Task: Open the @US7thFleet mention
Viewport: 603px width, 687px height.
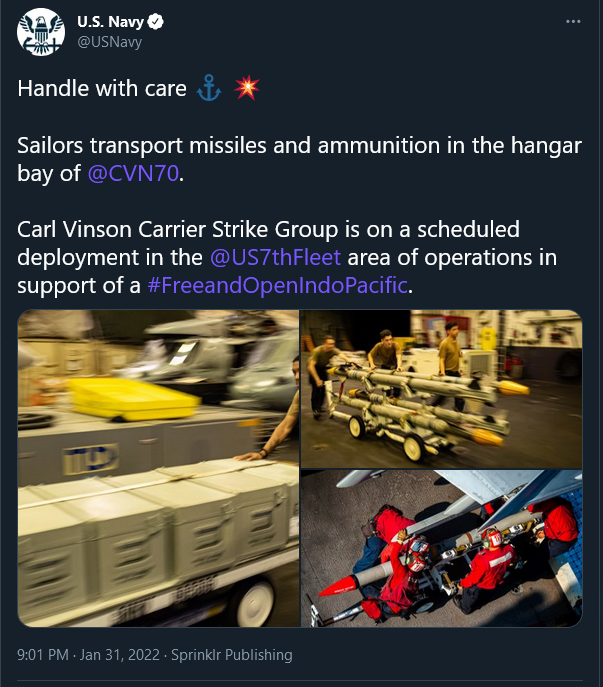Action: (275, 257)
